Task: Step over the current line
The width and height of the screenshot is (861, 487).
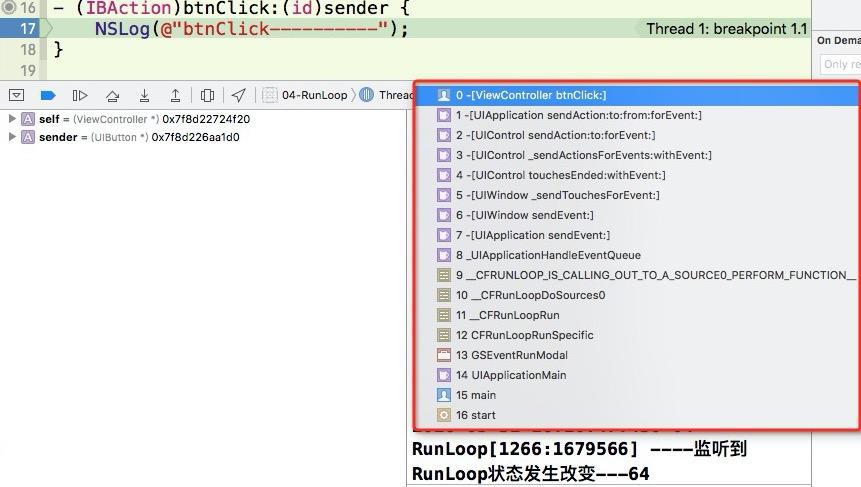Action: click(x=113, y=96)
